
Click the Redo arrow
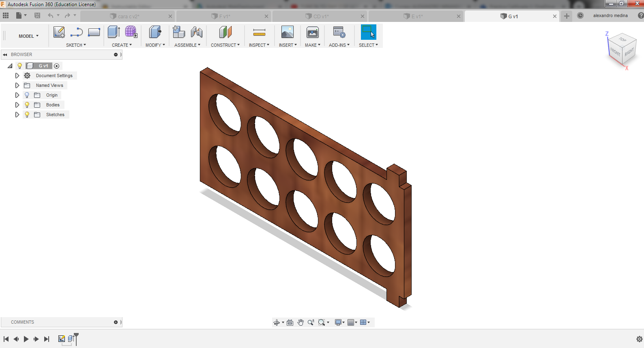tap(67, 15)
